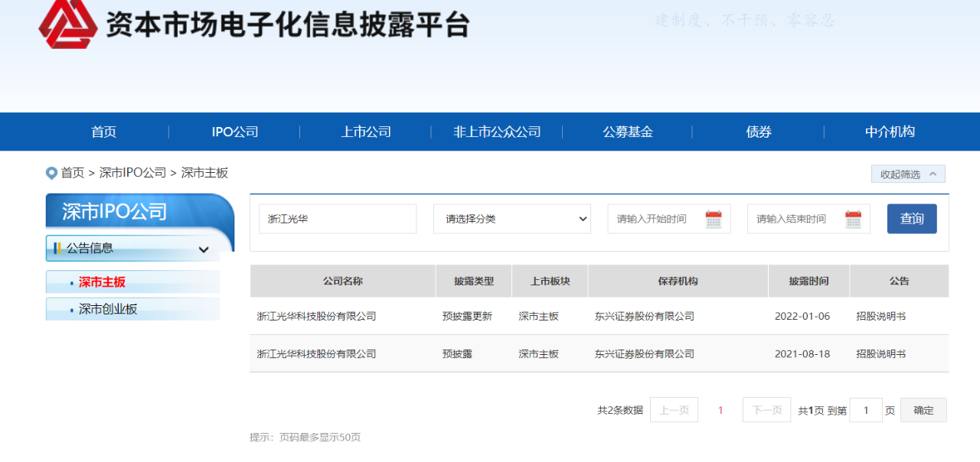980x462 pixels.
Task: Click the location pin breadcrumb icon
Action: [51, 173]
